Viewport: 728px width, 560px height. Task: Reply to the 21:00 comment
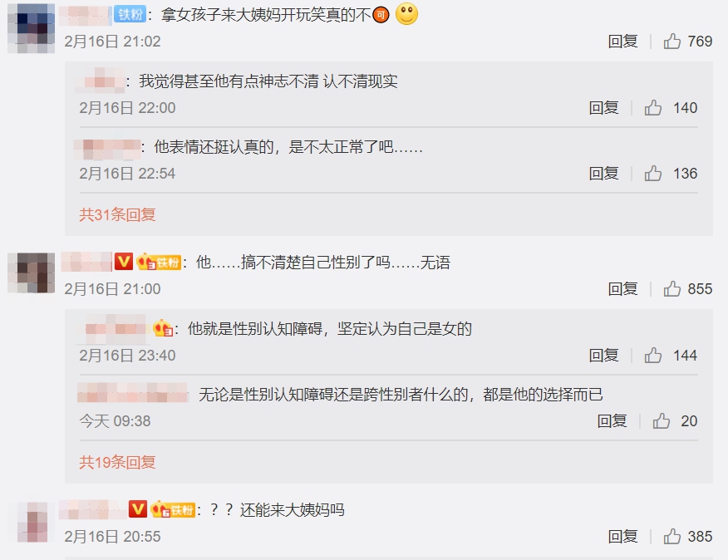[x=622, y=289]
